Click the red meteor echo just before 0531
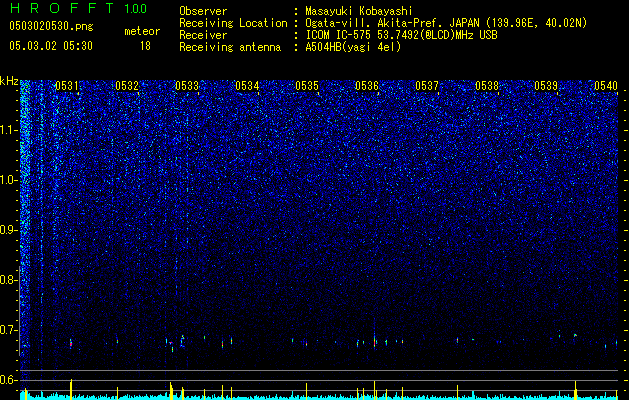 (x=71, y=343)
